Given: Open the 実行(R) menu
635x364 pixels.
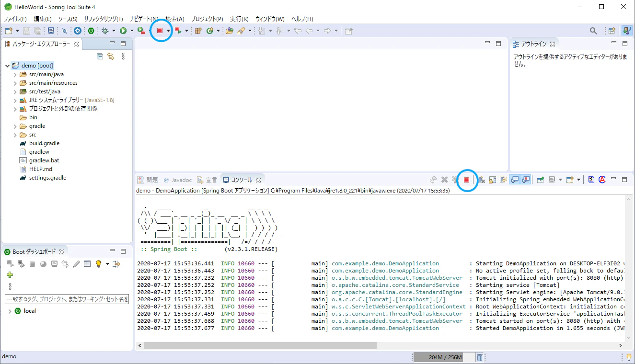Looking at the screenshot, I should [x=239, y=19].
